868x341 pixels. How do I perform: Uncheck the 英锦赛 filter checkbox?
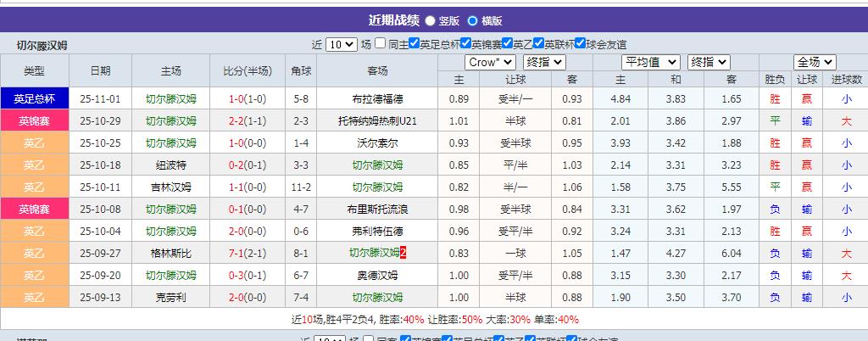(466, 44)
